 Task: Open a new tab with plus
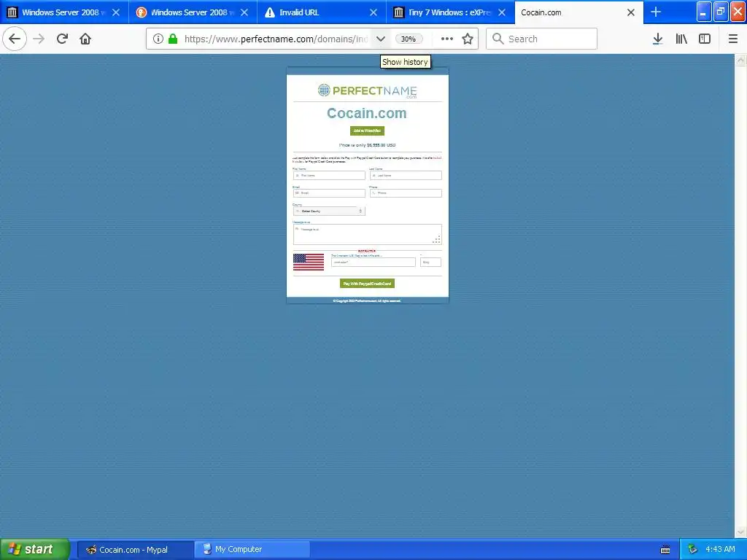[656, 12]
